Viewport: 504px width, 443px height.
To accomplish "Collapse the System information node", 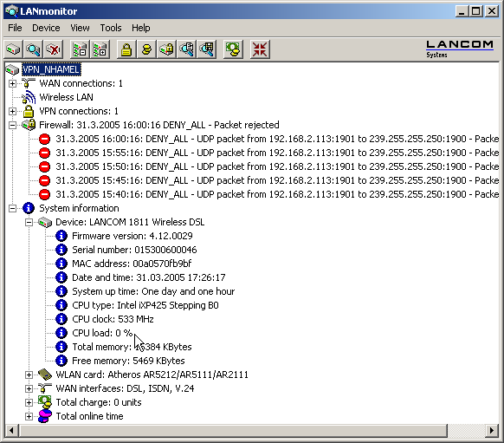I will (12, 208).
